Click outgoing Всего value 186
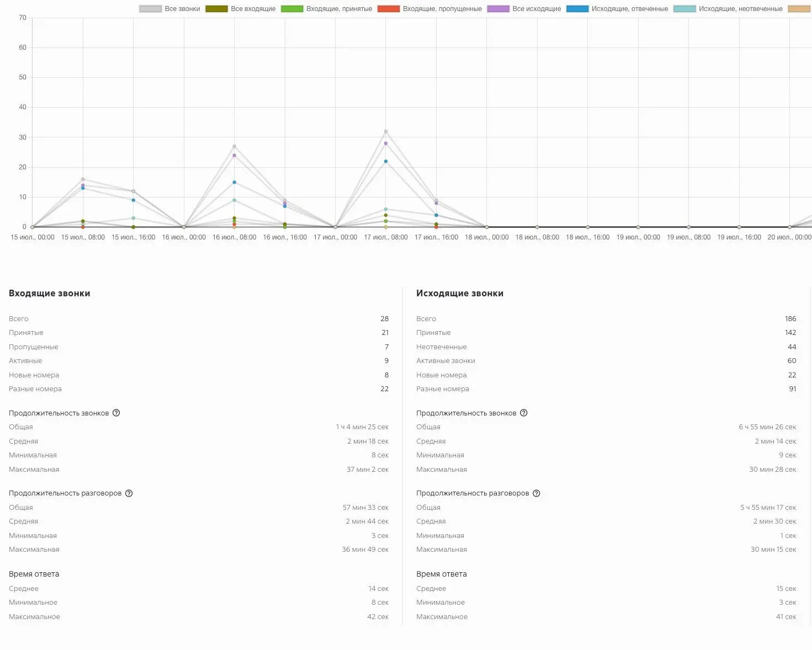The width and height of the screenshot is (812, 650). pos(790,319)
